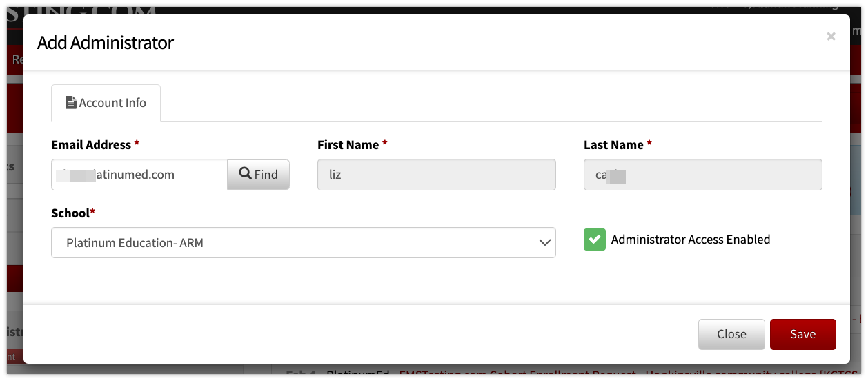The image size is (868, 381).
Task: Open the 'Platinum Education- ARM' school selector
Action: click(x=304, y=243)
